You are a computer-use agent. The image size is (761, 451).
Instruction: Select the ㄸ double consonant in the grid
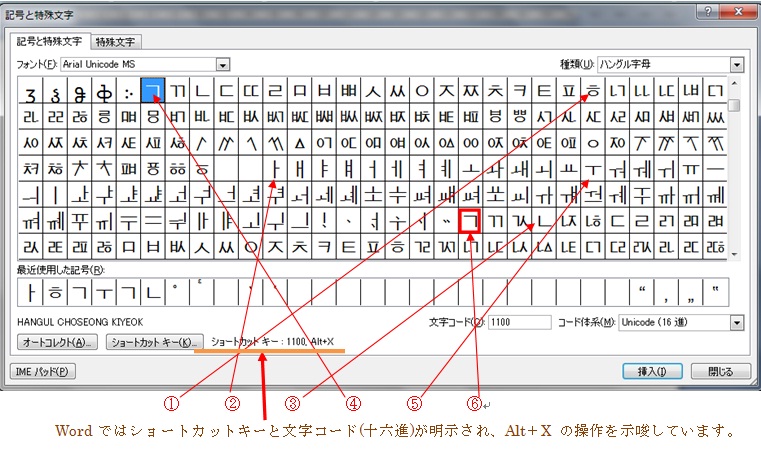(x=250, y=90)
